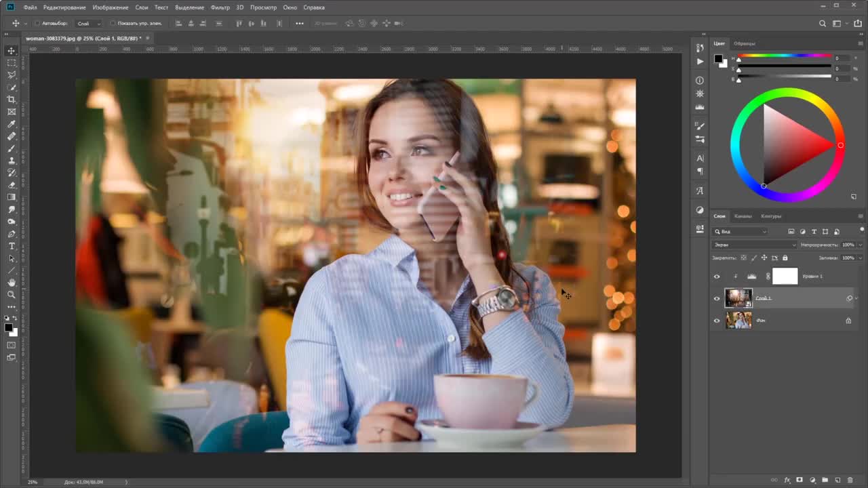Open the Экран blend mode dropdown

point(754,245)
